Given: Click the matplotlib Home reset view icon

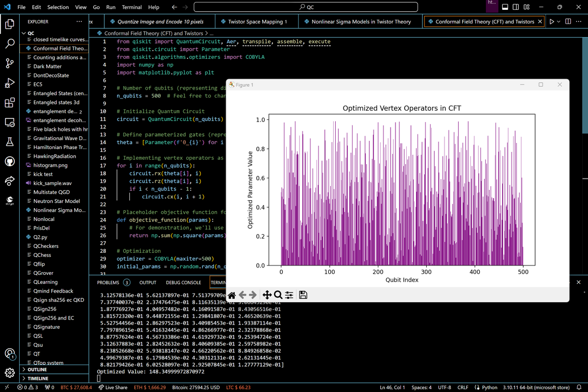Looking at the screenshot, I should point(232,294).
